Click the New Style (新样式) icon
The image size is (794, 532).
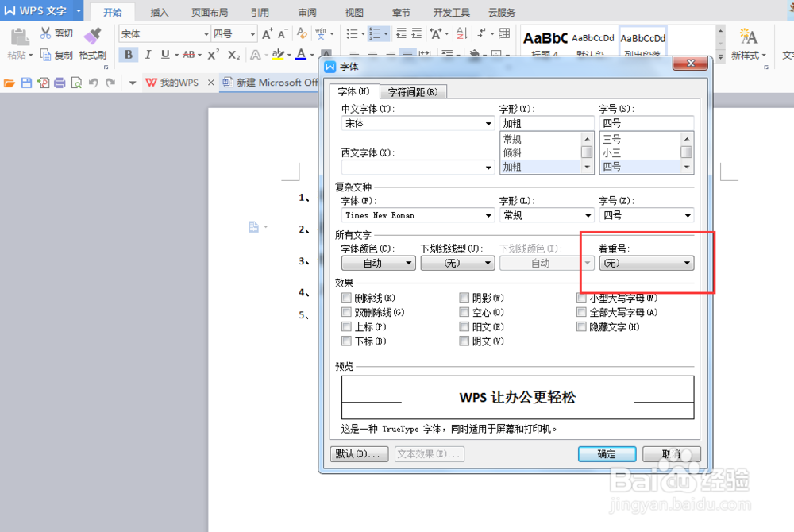[x=748, y=37]
